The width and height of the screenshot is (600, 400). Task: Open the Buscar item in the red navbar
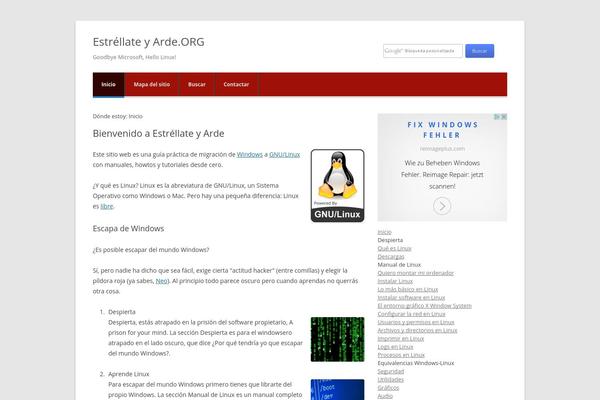[197, 85]
